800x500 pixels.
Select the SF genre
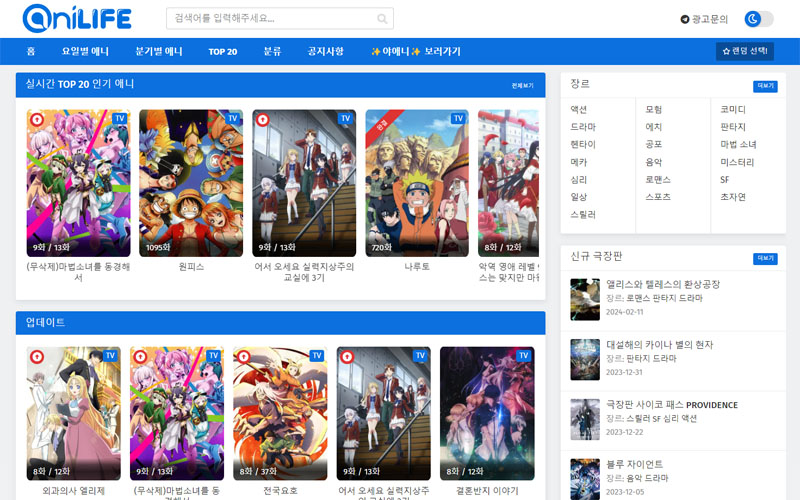[724, 180]
